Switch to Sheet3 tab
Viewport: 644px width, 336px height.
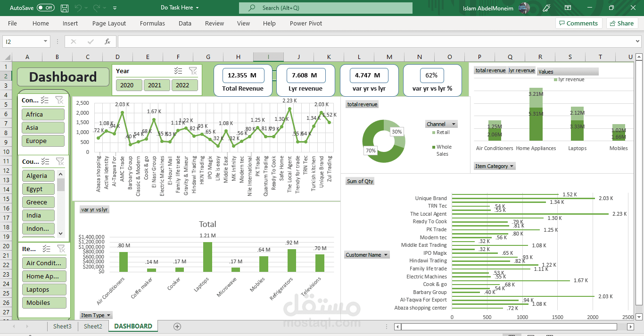tap(62, 326)
